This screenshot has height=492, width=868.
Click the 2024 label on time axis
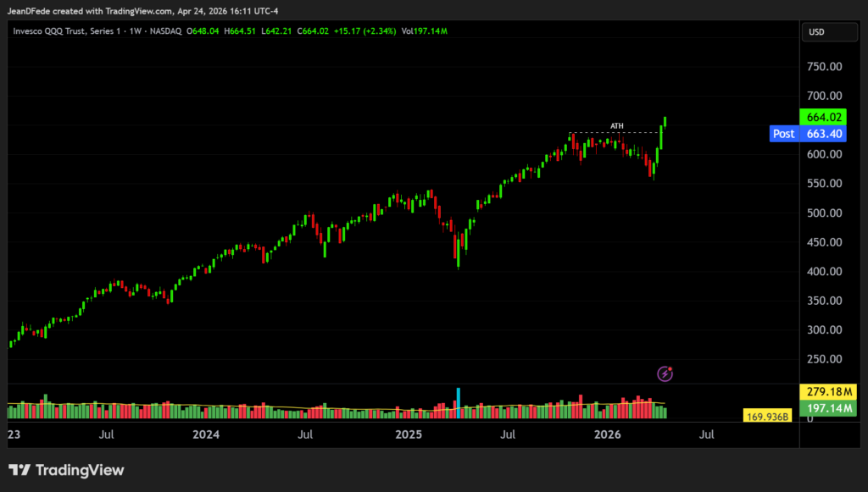206,435
